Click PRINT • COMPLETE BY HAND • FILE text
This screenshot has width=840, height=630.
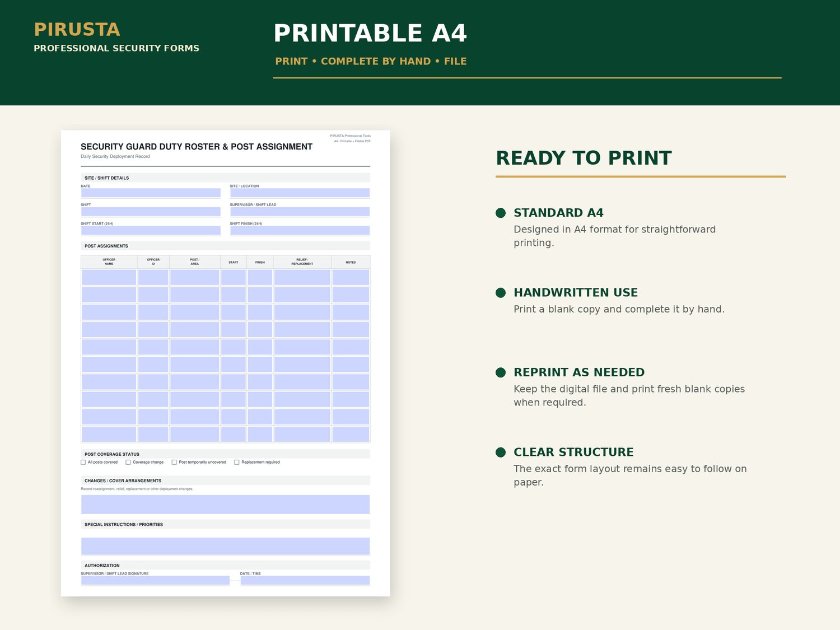[371, 61]
